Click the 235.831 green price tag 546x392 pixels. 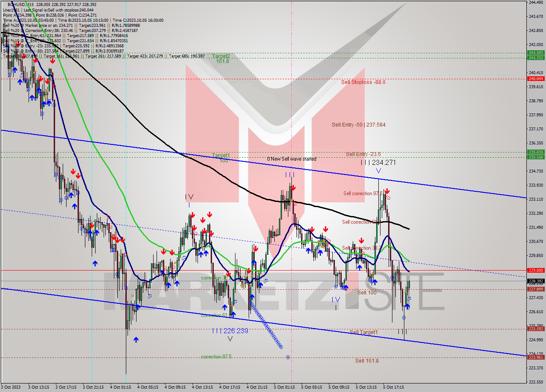point(535,152)
